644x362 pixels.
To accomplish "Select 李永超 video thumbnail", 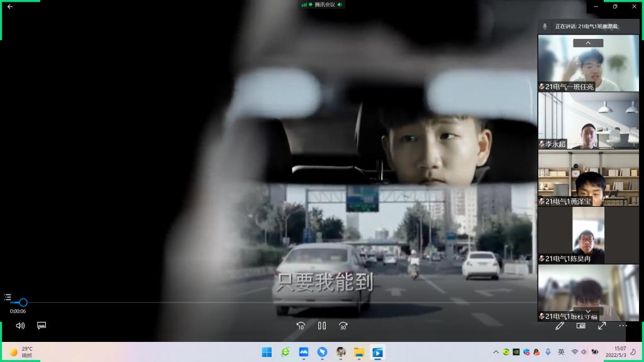I will tap(588, 121).
